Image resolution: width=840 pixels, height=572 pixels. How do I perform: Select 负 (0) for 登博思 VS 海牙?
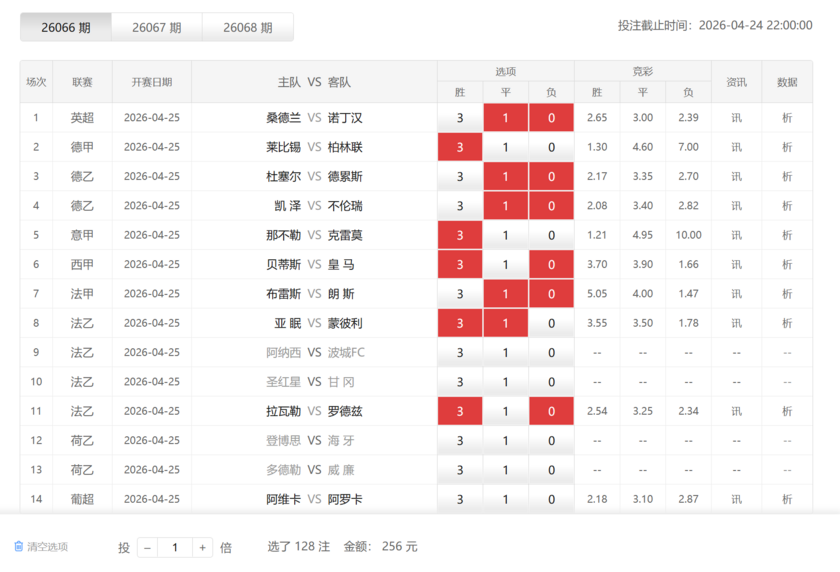coord(551,440)
